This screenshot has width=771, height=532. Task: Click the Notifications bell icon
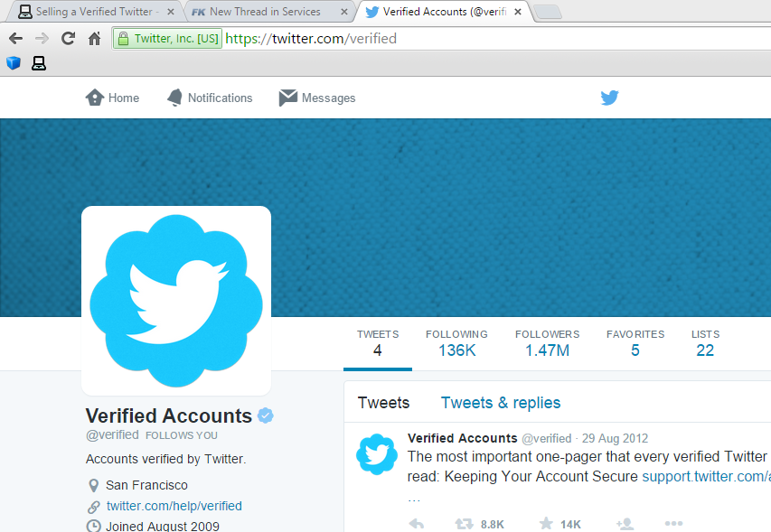pyautogui.click(x=174, y=98)
